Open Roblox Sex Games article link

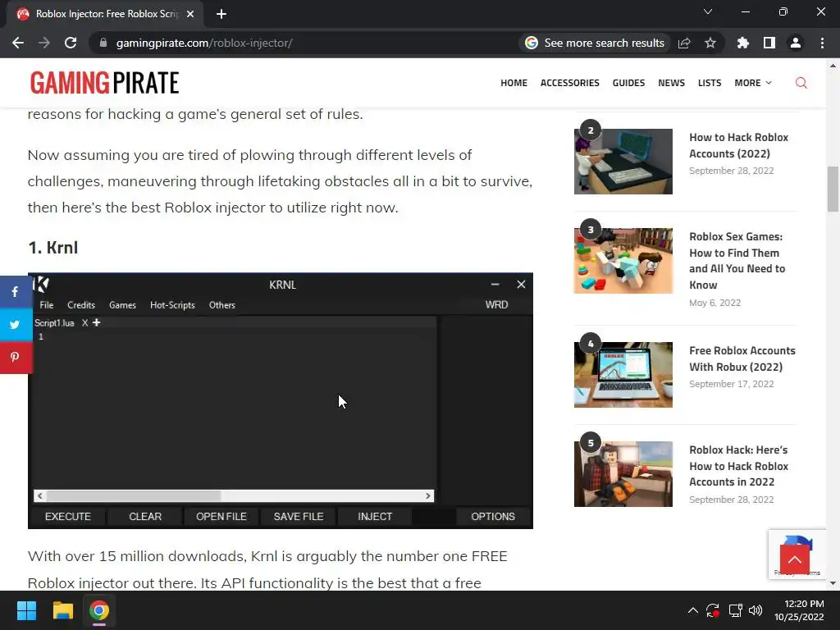click(x=737, y=260)
